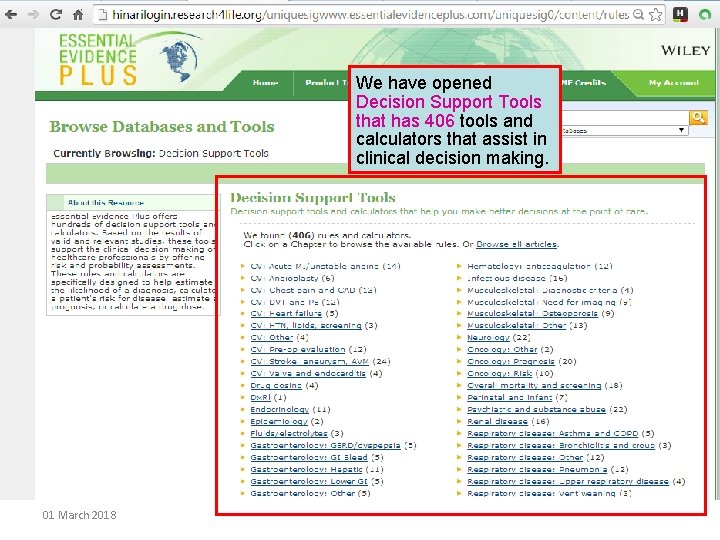Open Oncology: Other chapter
720x540 pixels.
pyautogui.click(x=502, y=349)
